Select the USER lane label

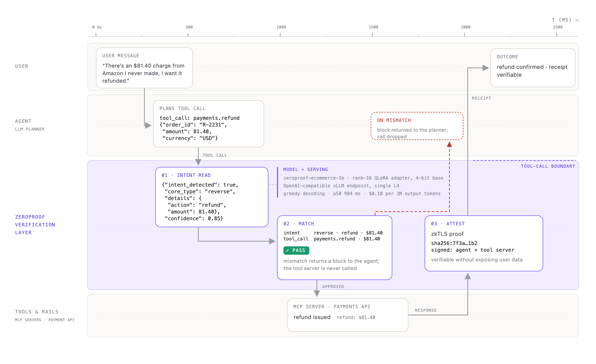(22, 66)
